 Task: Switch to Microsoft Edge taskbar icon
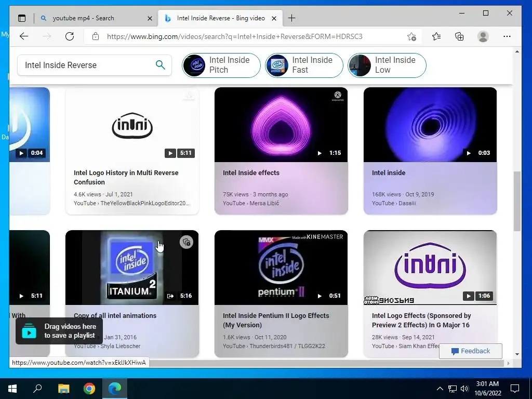(115, 389)
